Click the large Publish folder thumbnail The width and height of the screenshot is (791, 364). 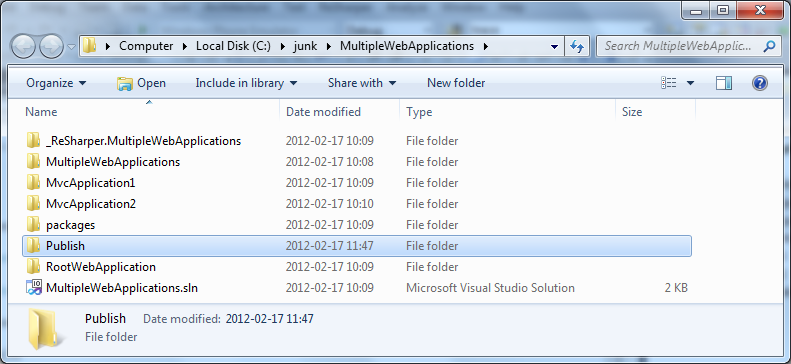[42, 329]
